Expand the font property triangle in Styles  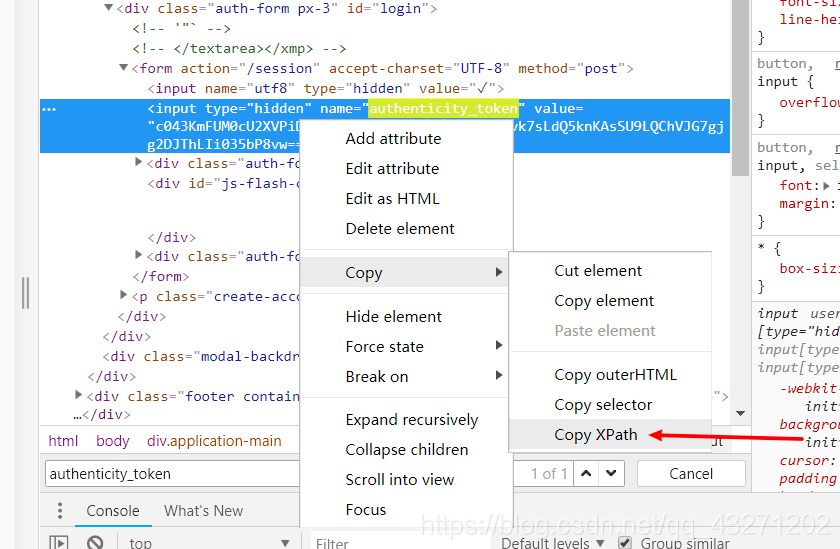(x=826, y=186)
